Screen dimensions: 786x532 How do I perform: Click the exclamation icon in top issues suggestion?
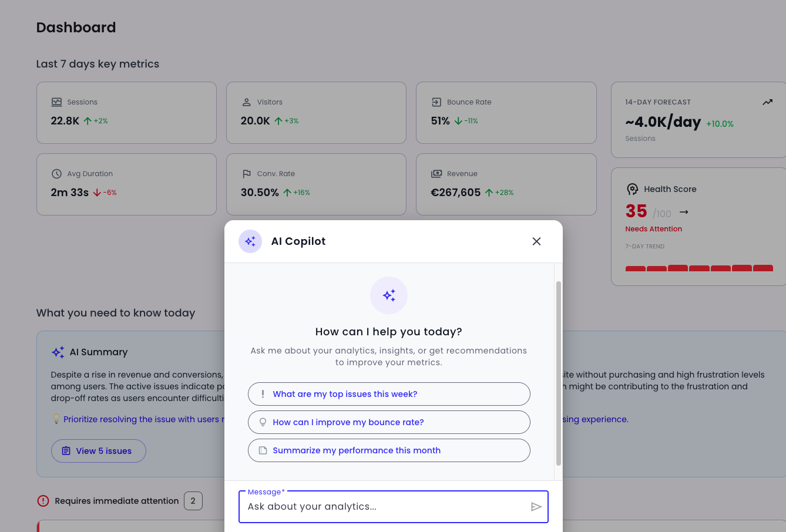(x=263, y=394)
